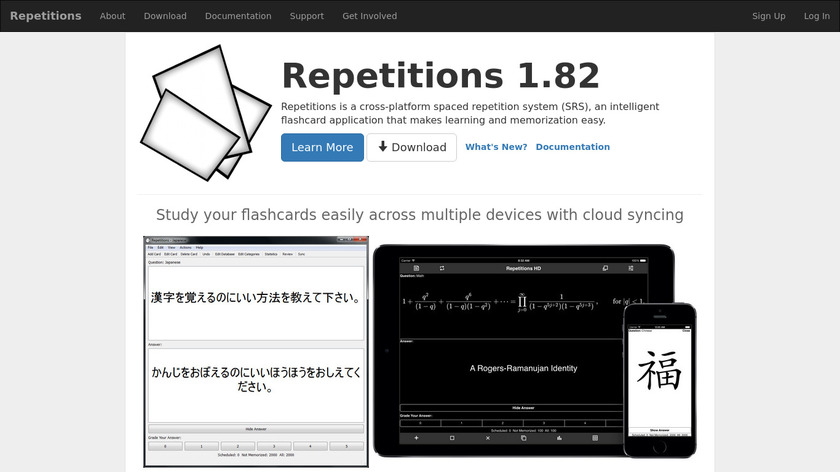Viewport: 840px width, 472px height.
Task: Open the Documentation link beside What's New
Action: pos(573,147)
